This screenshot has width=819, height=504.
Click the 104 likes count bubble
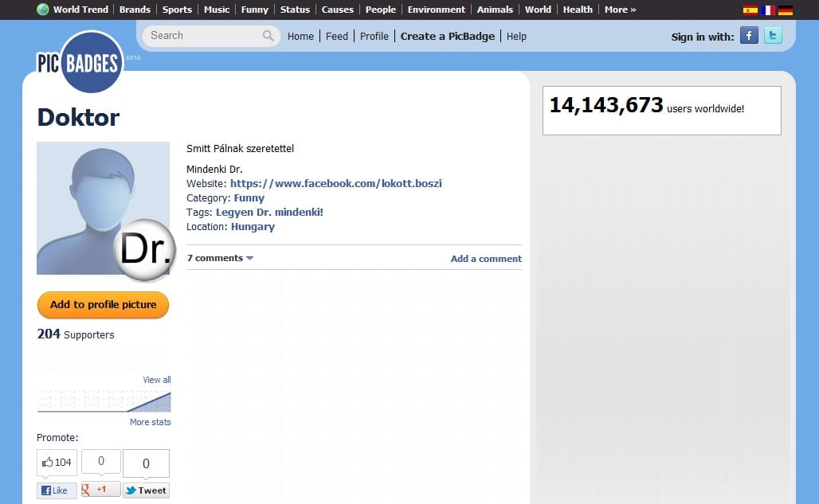57,463
